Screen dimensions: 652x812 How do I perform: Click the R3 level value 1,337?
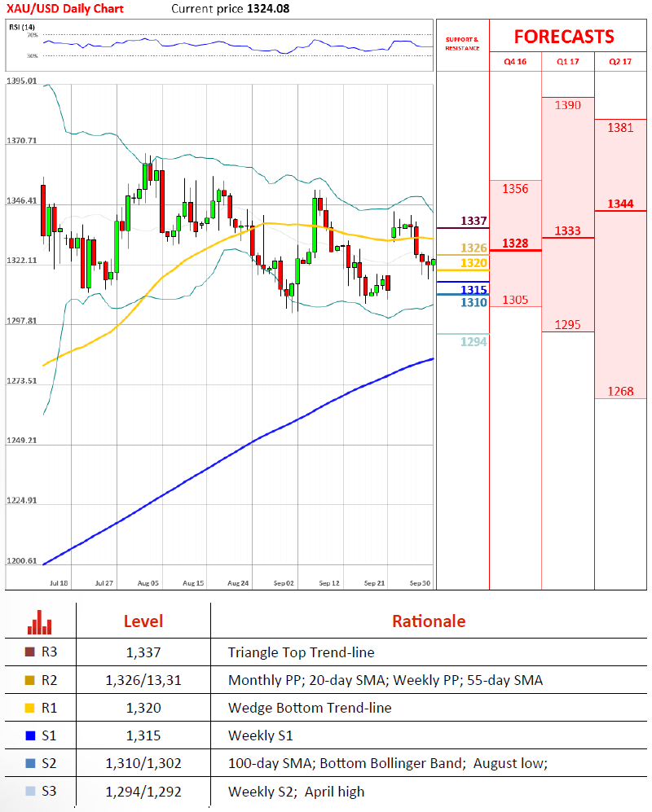(x=143, y=652)
